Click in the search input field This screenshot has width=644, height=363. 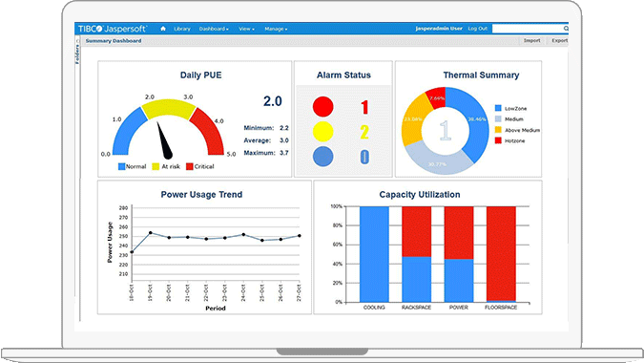[528, 29]
